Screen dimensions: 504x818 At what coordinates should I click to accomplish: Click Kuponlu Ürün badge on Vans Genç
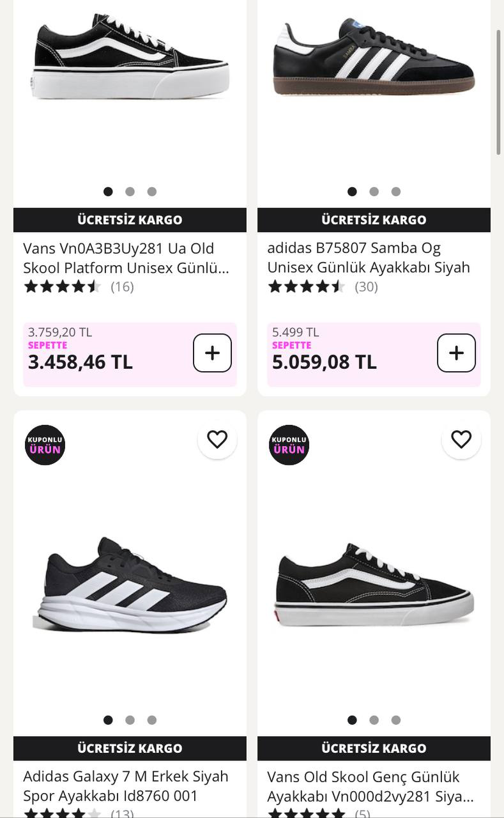point(289,445)
